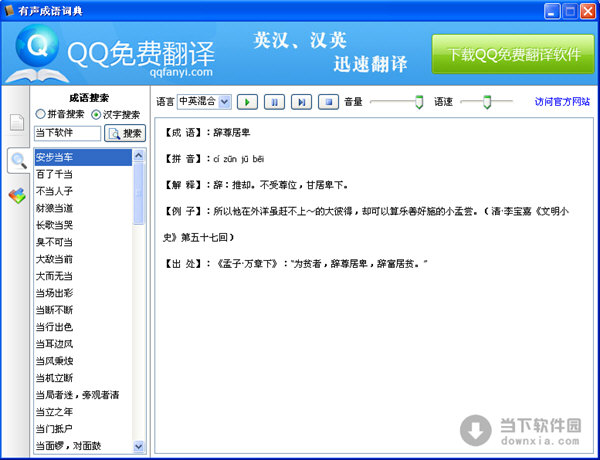Select idiom 臭不可当 in the list
This screenshot has width=600, height=460.
83,242
